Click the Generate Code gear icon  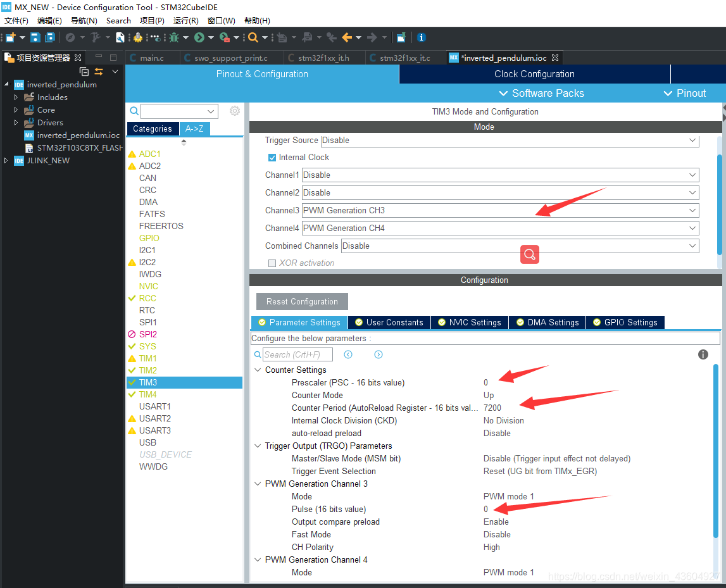[x=138, y=37]
